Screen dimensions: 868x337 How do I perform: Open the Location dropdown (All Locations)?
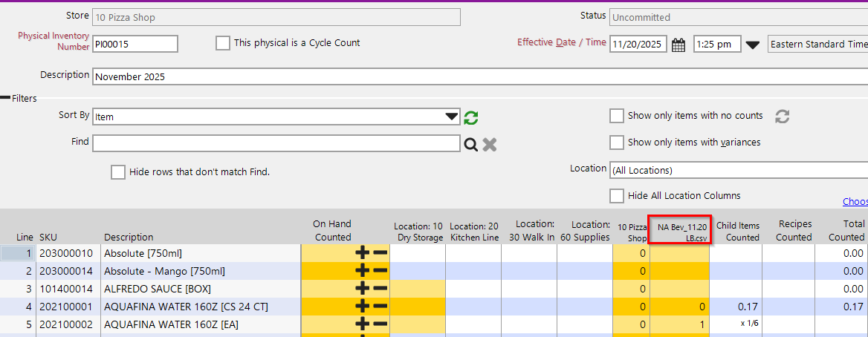point(738,170)
